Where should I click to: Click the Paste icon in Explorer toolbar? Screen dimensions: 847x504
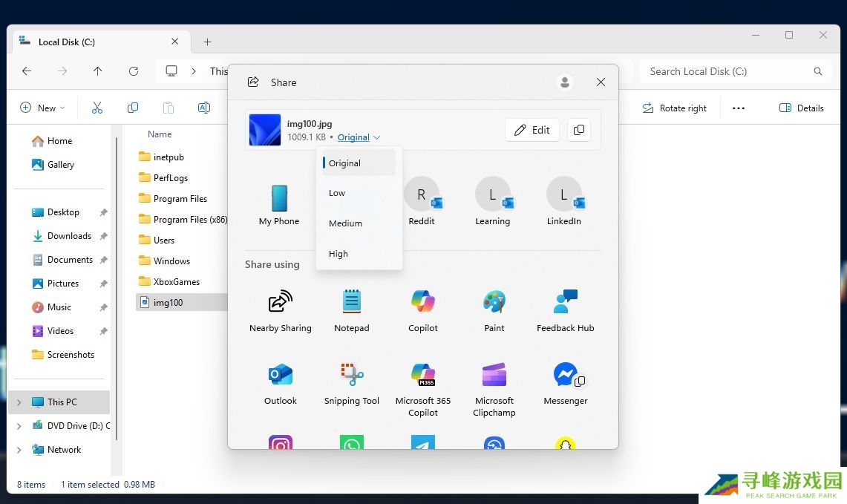pyautogui.click(x=169, y=108)
